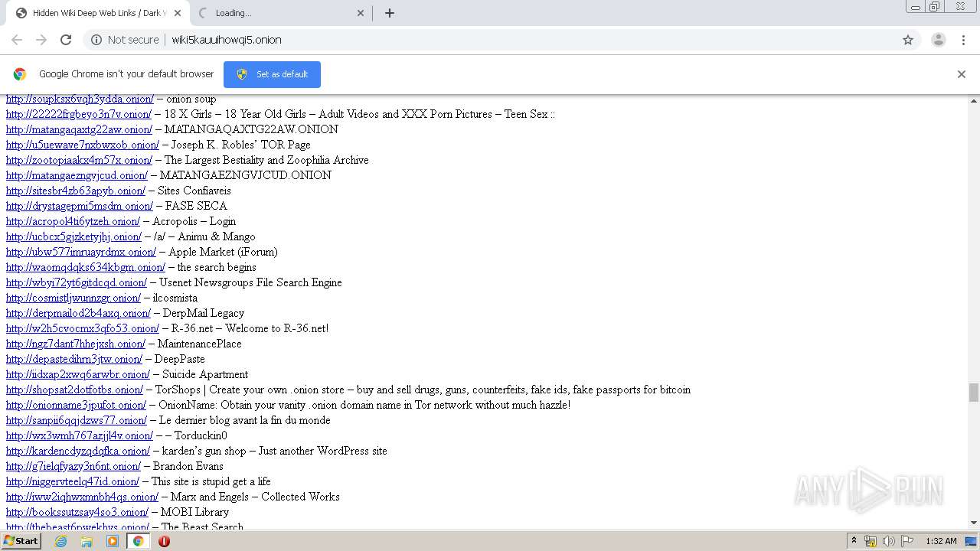
Task: Minimize the Chrome window
Action: coord(915,7)
